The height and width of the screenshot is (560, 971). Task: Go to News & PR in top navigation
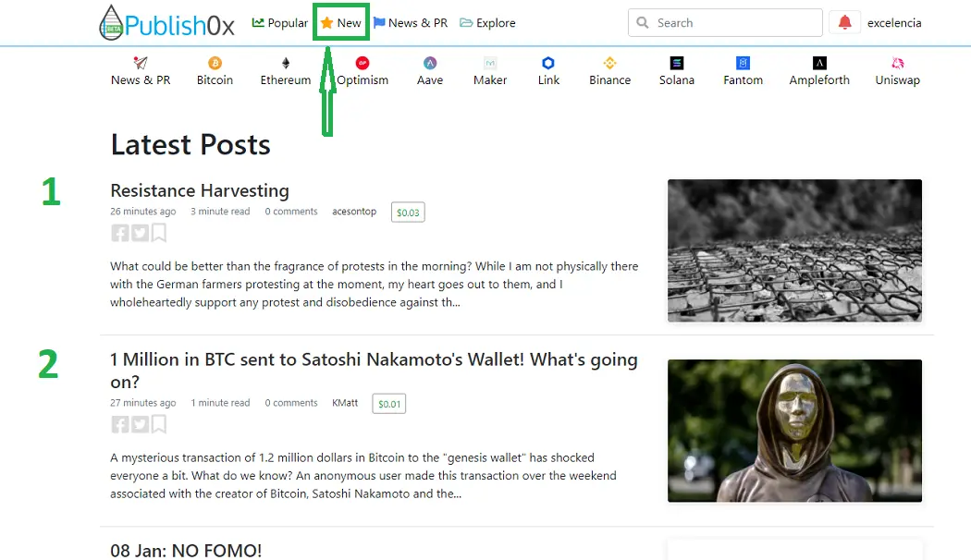[410, 23]
